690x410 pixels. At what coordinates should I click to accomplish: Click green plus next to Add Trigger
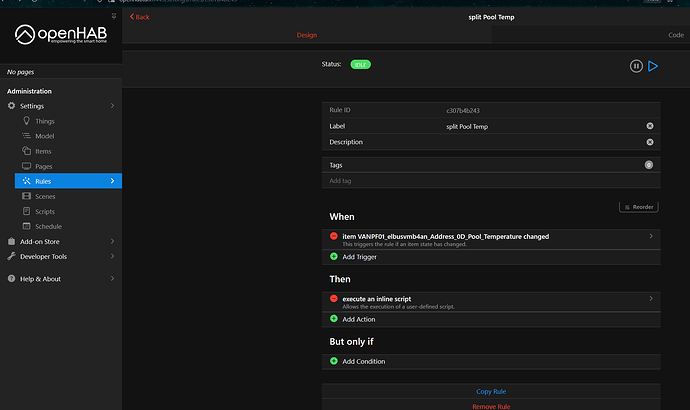point(334,256)
